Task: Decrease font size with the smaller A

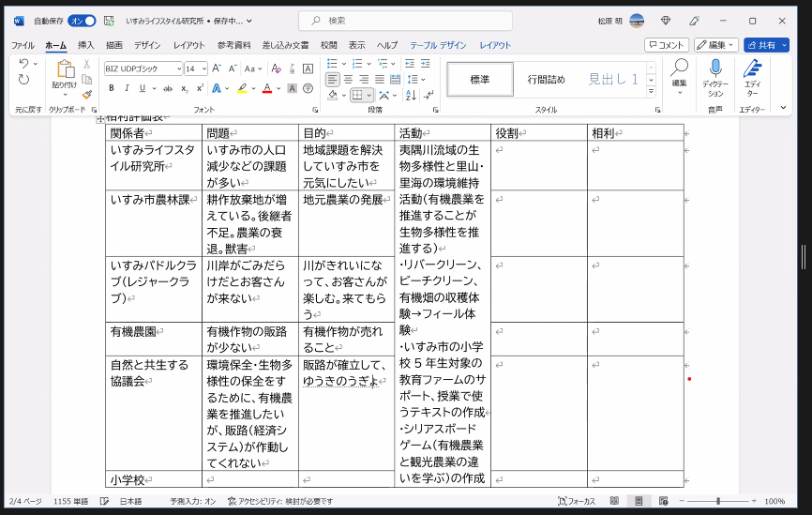Action: [233, 68]
